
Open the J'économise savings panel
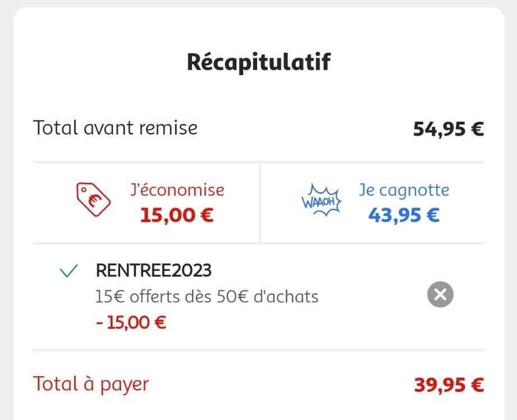(x=147, y=203)
